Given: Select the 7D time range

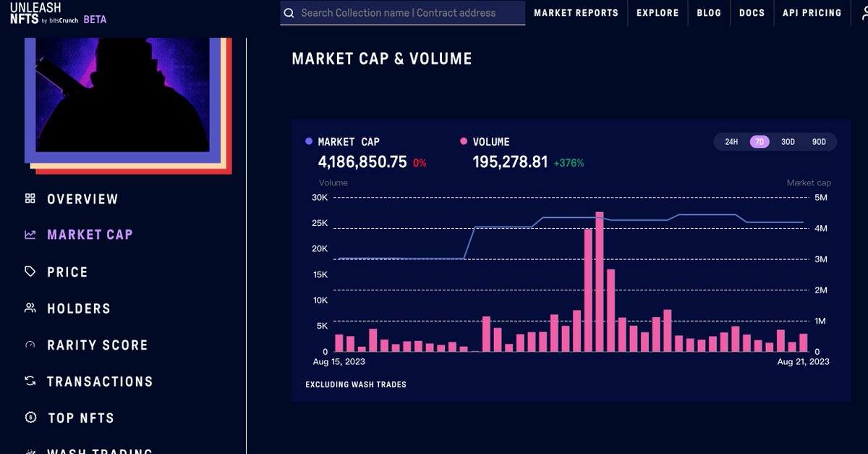Looking at the screenshot, I should [759, 142].
